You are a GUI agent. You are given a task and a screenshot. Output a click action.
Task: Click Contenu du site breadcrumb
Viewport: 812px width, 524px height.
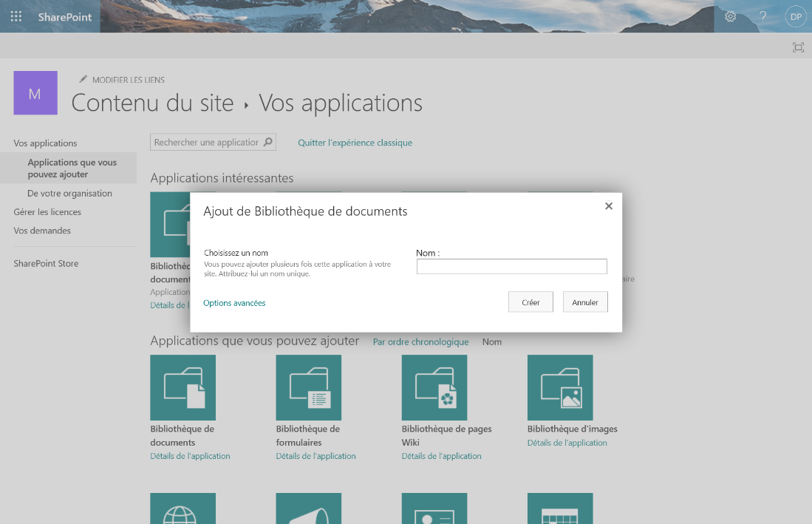[x=152, y=103]
